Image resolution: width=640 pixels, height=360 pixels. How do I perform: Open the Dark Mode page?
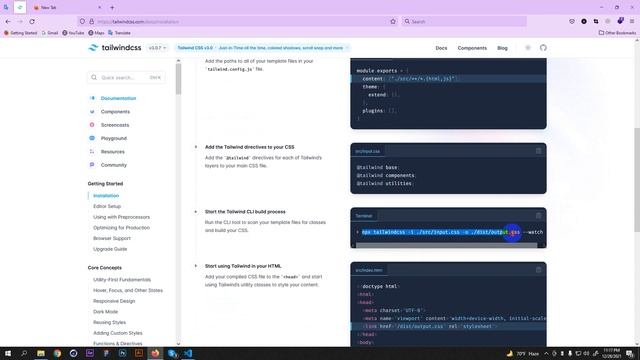pyautogui.click(x=106, y=311)
